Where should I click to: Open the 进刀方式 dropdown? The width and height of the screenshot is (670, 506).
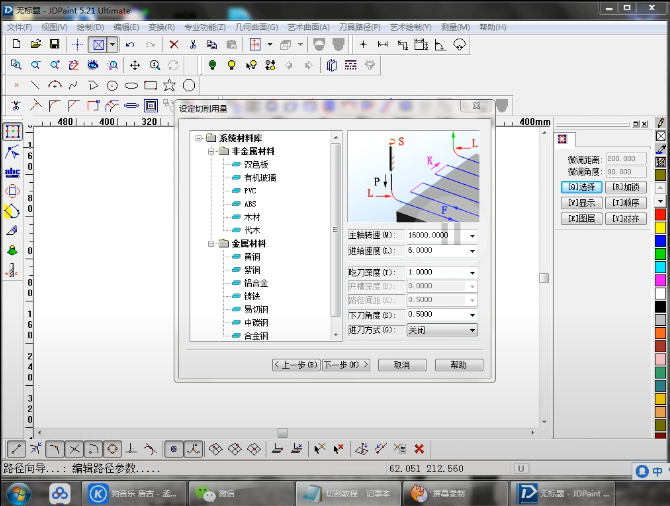click(x=472, y=330)
